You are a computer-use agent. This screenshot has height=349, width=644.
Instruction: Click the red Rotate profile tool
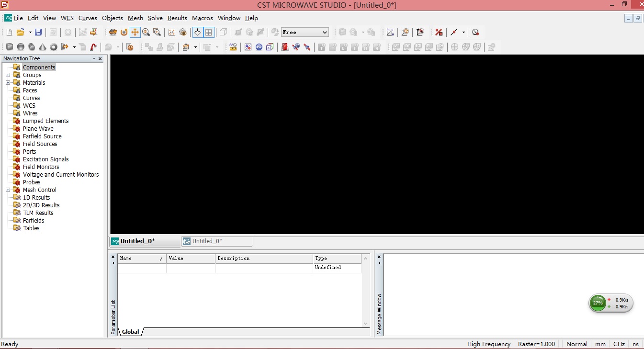click(x=94, y=47)
